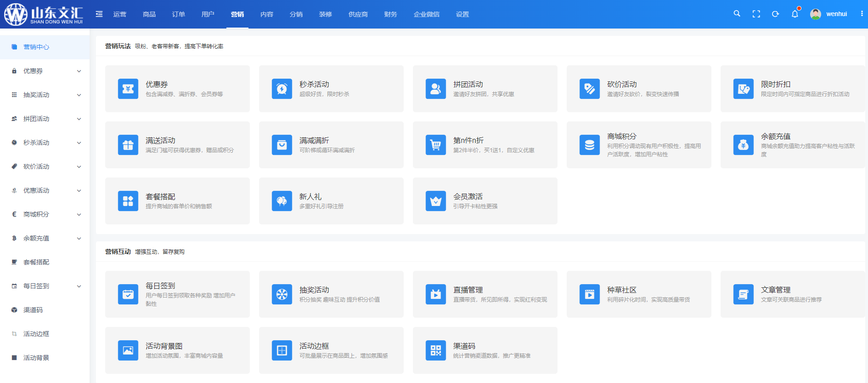
Task: Expand 秒杀活动 sidebar submenu chevron
Action: pyautogui.click(x=79, y=143)
